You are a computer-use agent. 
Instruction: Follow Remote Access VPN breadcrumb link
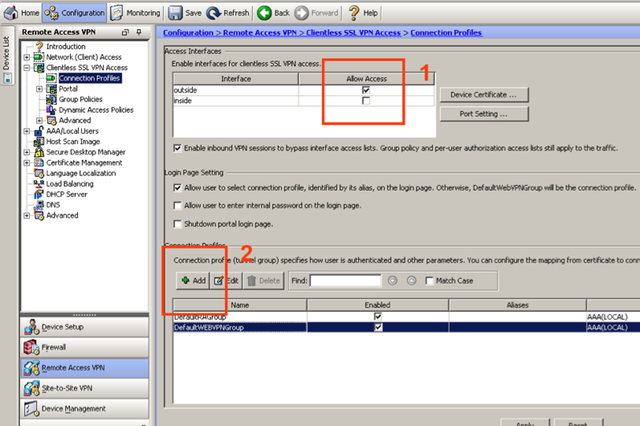[x=260, y=33]
